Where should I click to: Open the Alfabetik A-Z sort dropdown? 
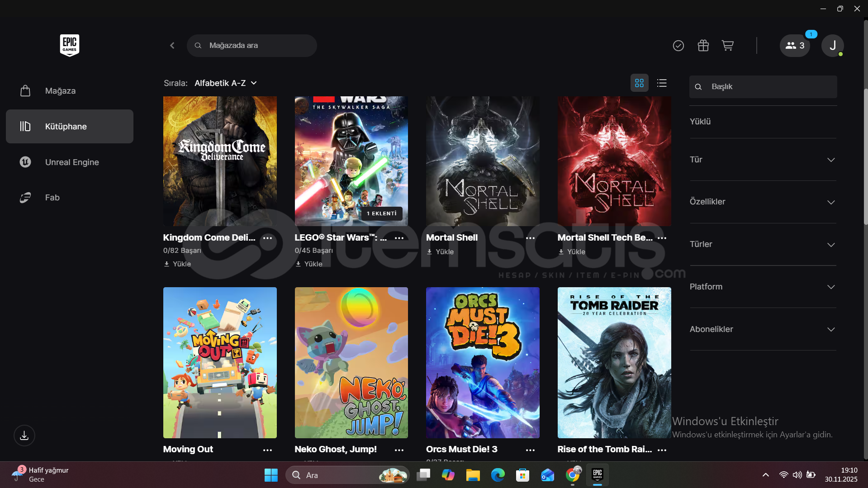tap(225, 83)
